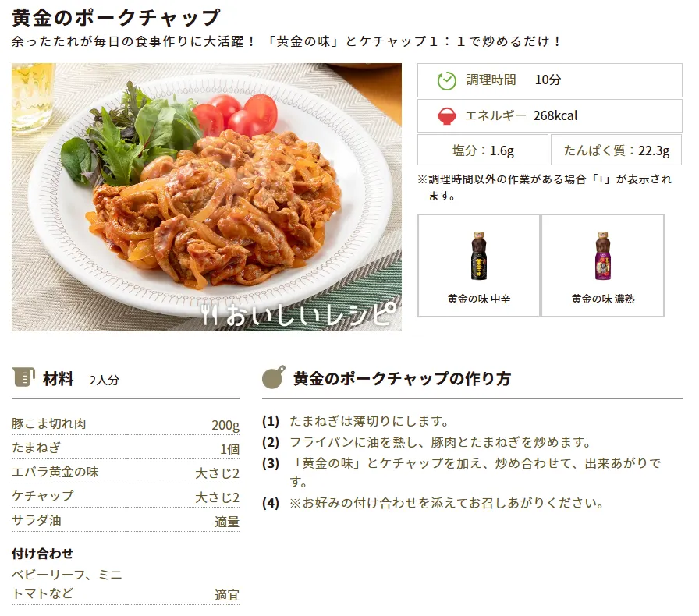Image resolution: width=699 pixels, height=616 pixels.
Task: Click the green clock cooking time icon
Action: [447, 80]
